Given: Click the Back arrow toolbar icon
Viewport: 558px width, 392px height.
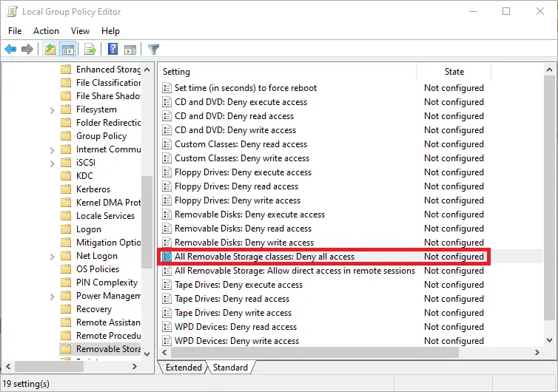Looking at the screenshot, I should tap(10, 49).
